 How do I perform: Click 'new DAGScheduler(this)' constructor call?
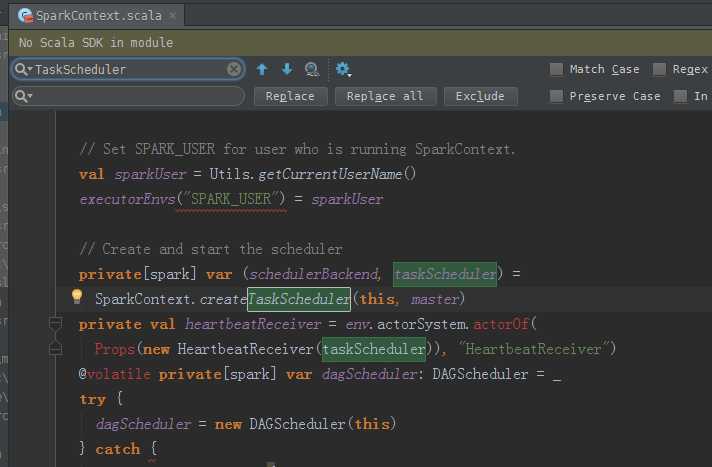click(305, 424)
